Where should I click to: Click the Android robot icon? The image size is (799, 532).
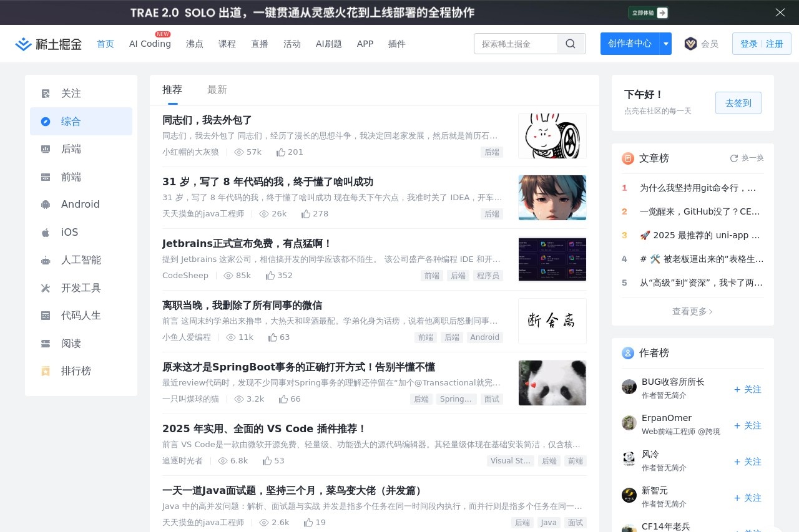coord(46,205)
